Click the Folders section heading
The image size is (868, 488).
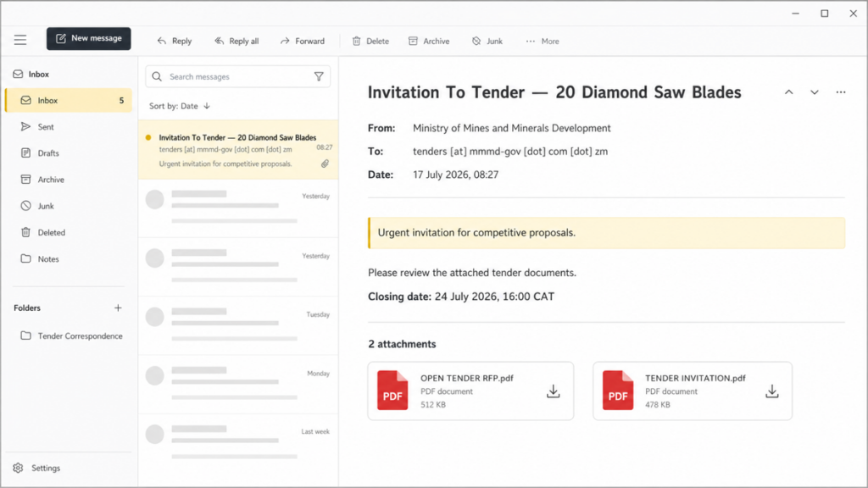[x=27, y=308]
